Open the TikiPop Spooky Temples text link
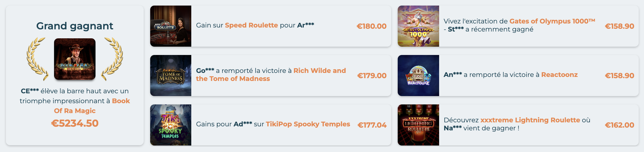This screenshot has width=644, height=152. (x=308, y=124)
